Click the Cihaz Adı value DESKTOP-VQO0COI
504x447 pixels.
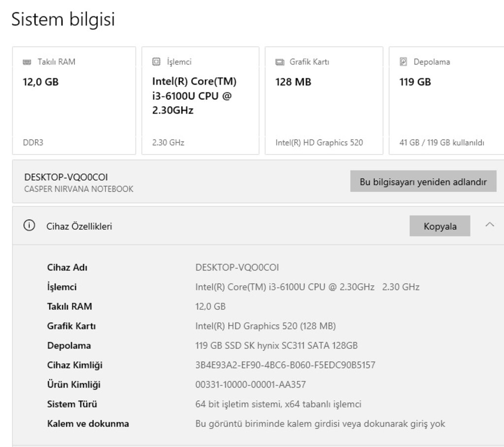pyautogui.click(x=237, y=268)
